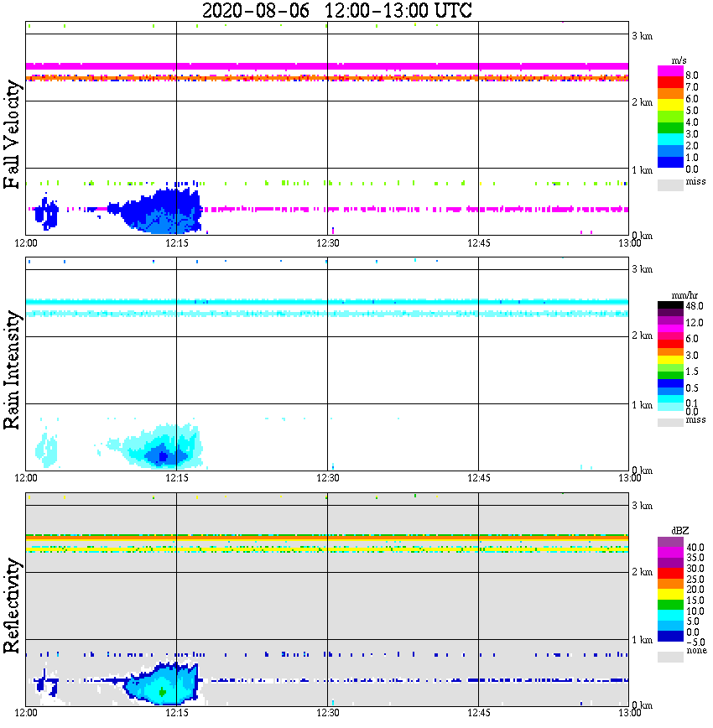The width and height of the screenshot is (713, 728).
Task: Click the black 48.0 mm/hr legend swatch
Action: click(670, 305)
